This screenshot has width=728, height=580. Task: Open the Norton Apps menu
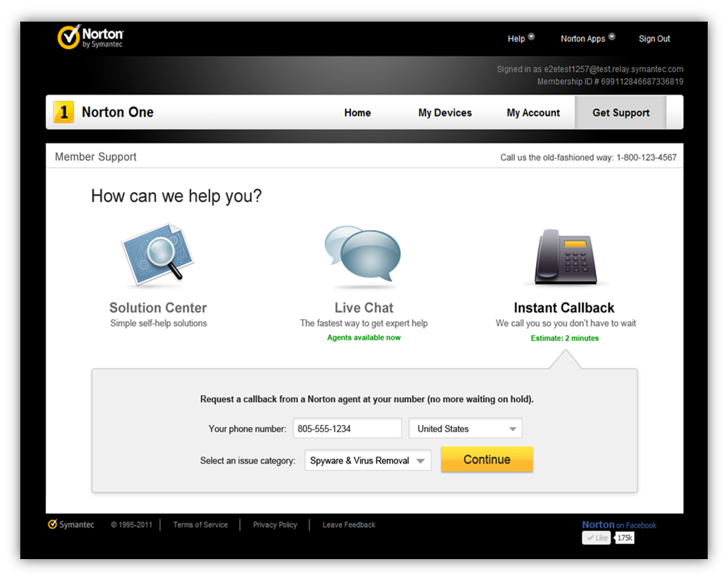pyautogui.click(x=583, y=39)
